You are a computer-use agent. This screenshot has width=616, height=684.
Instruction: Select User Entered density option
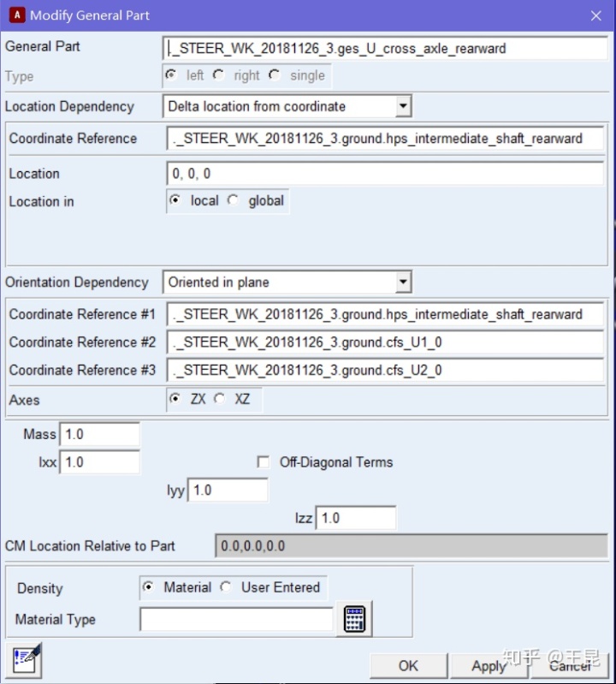click(x=227, y=587)
